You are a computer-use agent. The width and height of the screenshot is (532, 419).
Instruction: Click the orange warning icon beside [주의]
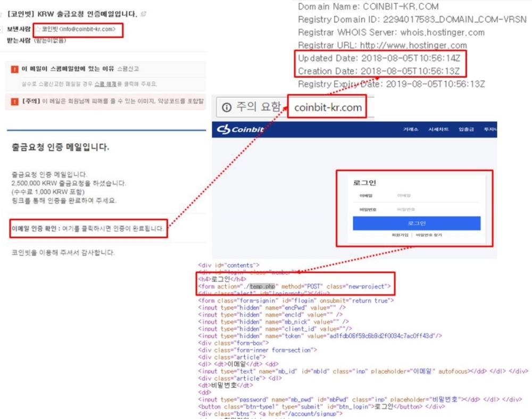14,102
